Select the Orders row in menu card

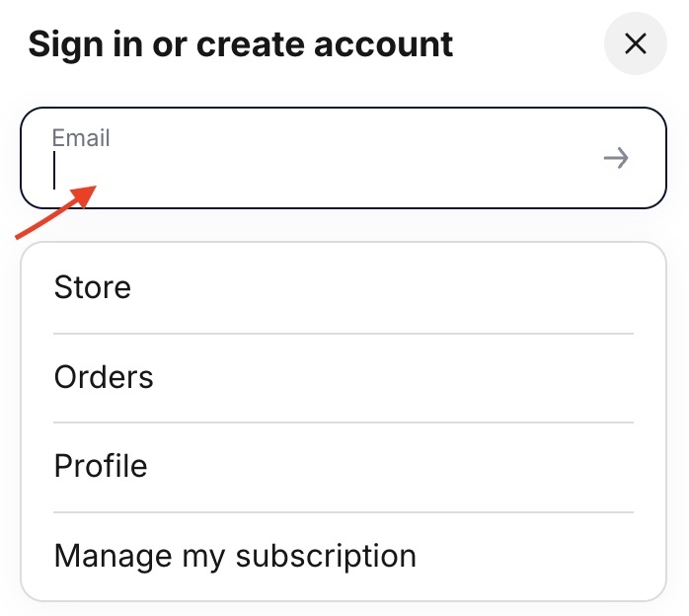tap(344, 377)
